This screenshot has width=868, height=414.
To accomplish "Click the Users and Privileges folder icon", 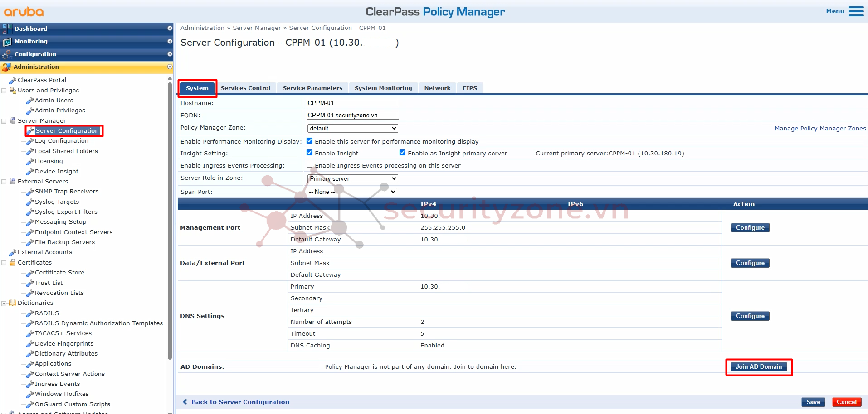I will pyautogui.click(x=13, y=90).
